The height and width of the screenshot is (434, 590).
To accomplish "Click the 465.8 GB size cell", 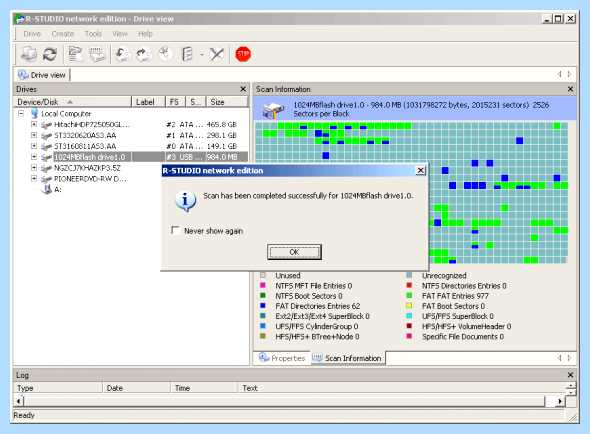I will (222, 125).
